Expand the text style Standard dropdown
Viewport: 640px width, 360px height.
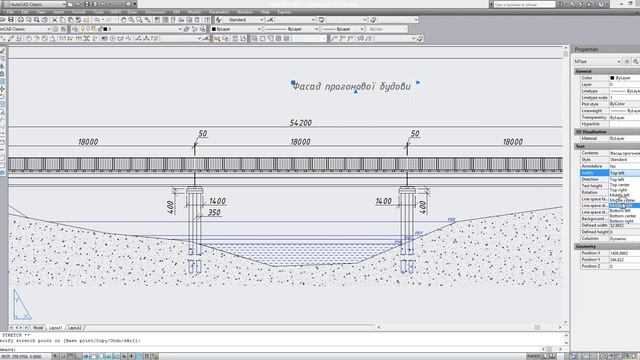pyautogui.click(x=261, y=20)
